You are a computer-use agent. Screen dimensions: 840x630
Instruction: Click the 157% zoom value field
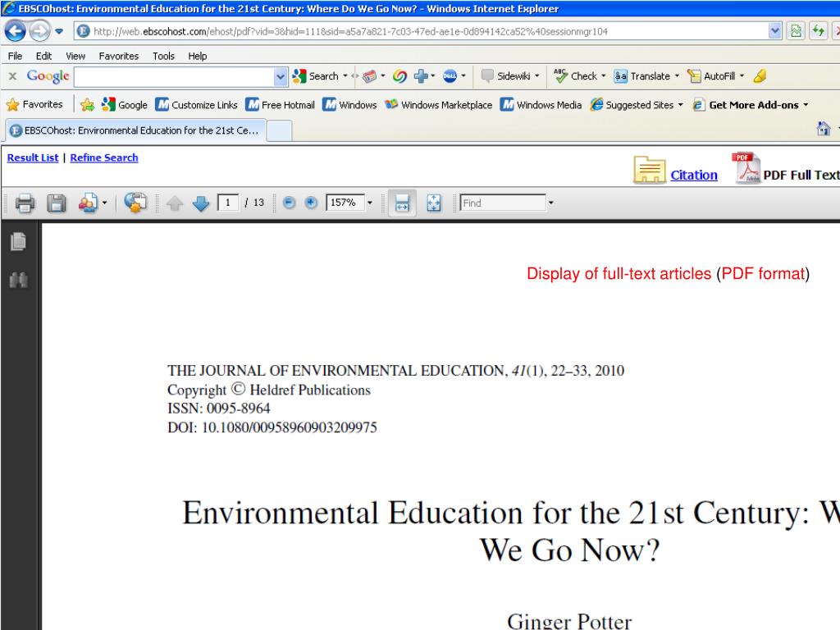tap(345, 203)
